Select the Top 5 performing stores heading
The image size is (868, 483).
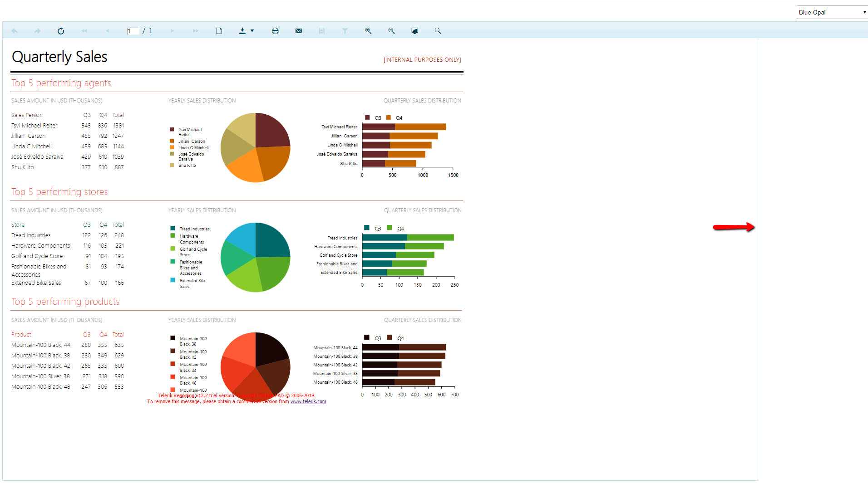coord(59,192)
